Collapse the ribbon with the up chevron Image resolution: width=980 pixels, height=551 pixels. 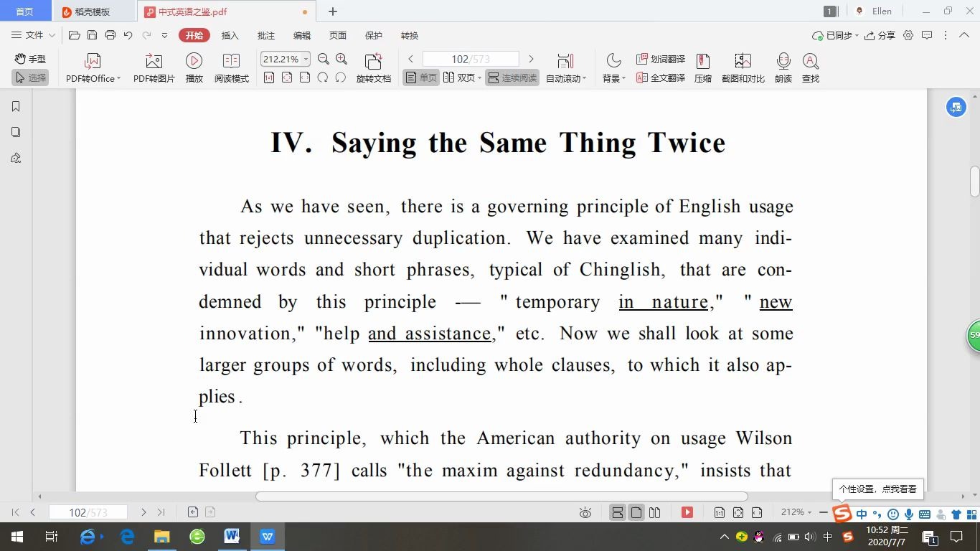[966, 35]
